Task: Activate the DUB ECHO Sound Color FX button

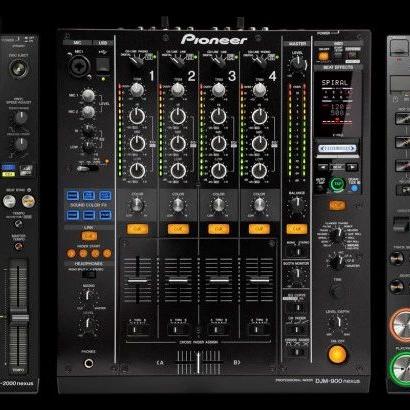Action: [89, 195]
